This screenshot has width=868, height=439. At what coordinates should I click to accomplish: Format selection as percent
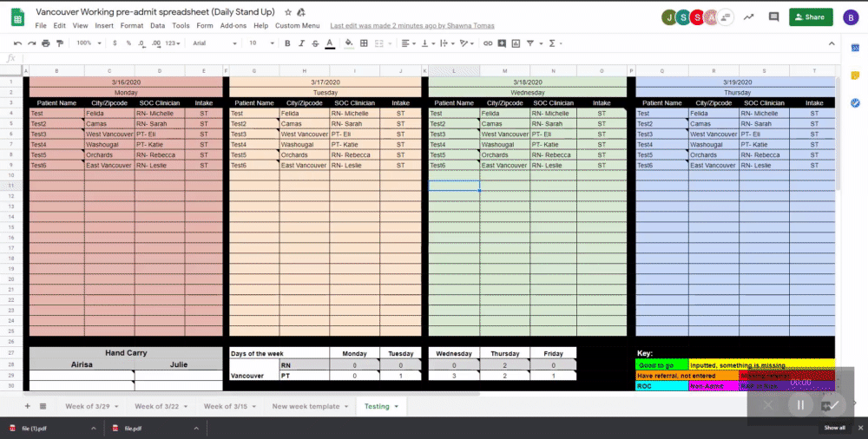click(128, 43)
